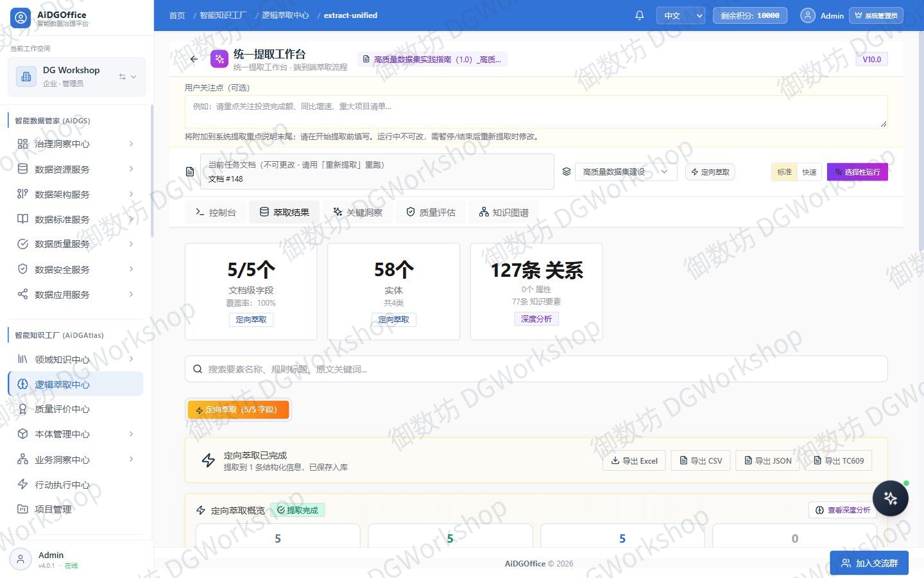This screenshot has height=578, width=924.
Task: Expand 数据质量服务 chevron
Action: tap(131, 244)
